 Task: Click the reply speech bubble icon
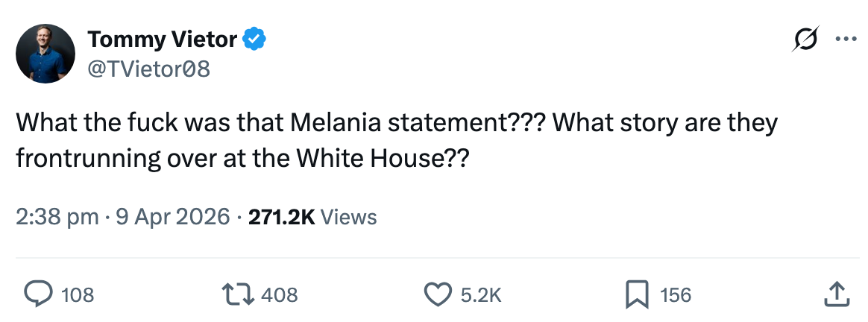37,294
